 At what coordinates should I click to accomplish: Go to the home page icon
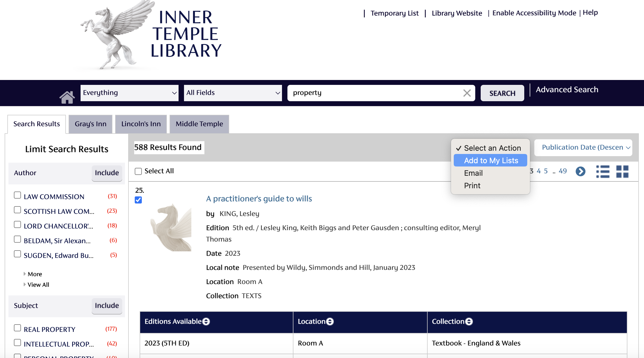pyautogui.click(x=67, y=97)
